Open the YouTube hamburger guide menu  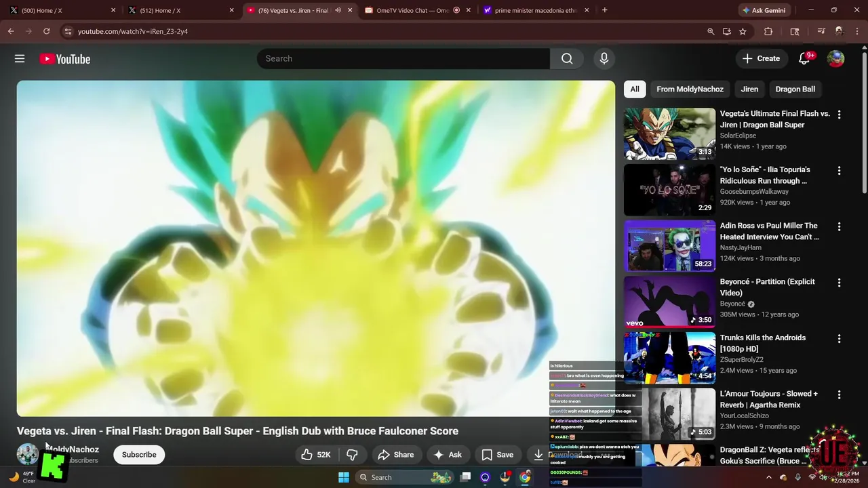tap(20, 59)
